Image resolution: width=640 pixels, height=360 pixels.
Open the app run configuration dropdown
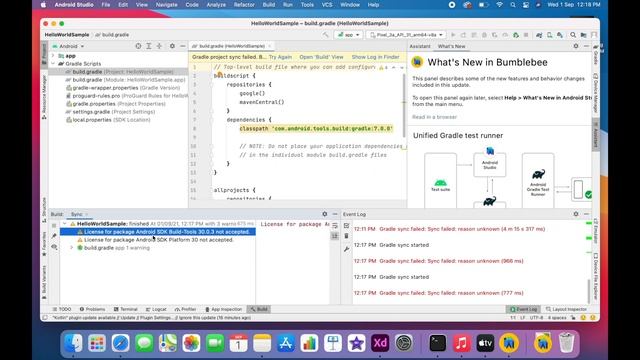click(x=348, y=35)
